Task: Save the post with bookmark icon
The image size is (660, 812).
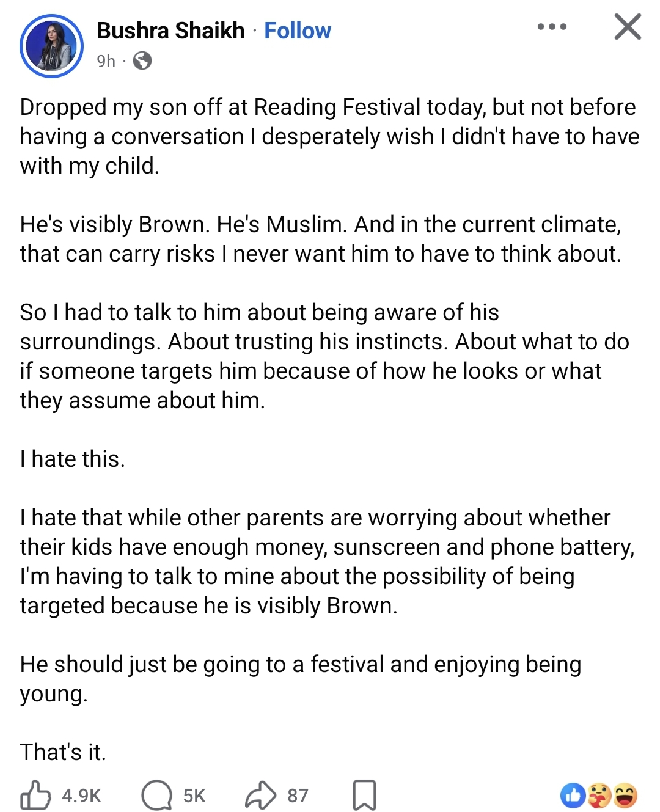Action: (x=364, y=795)
